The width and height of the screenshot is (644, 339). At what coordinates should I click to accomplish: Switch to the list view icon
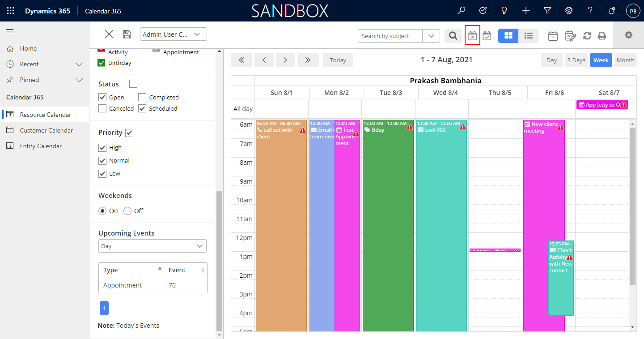[528, 36]
